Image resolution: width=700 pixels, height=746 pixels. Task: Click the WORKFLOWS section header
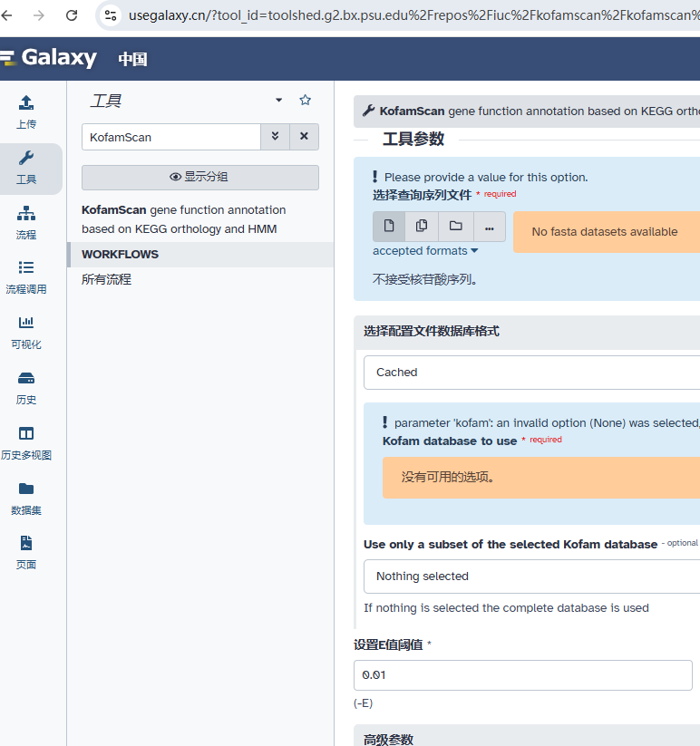pos(200,255)
